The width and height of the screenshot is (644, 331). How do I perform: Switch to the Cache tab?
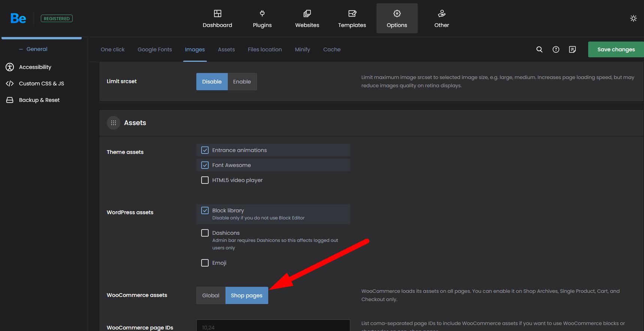pyautogui.click(x=332, y=49)
